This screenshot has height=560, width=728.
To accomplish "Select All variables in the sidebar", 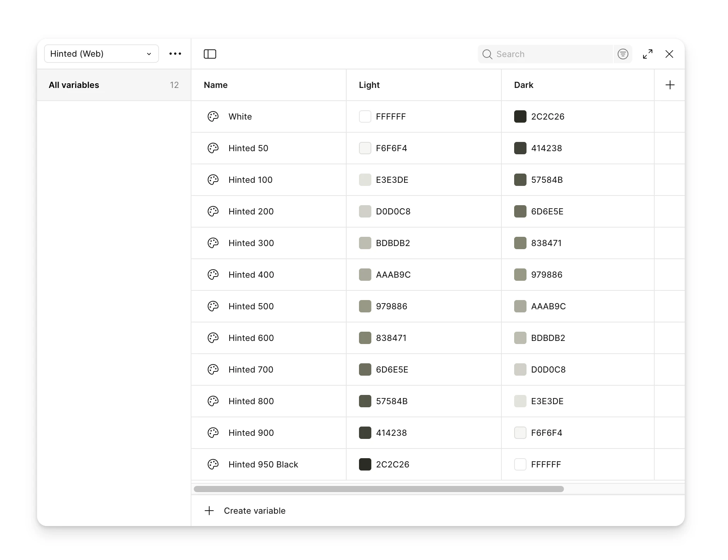I will coord(114,85).
